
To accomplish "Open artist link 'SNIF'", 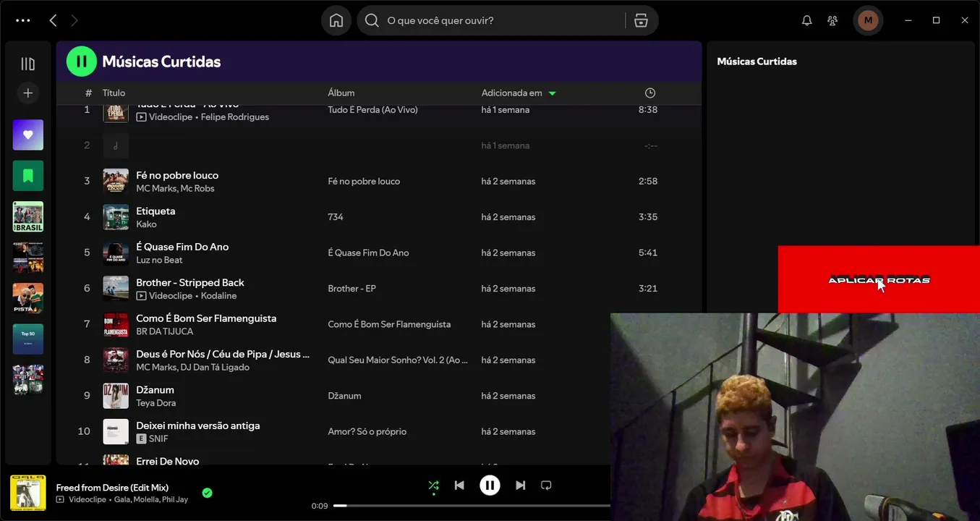I will (x=158, y=439).
